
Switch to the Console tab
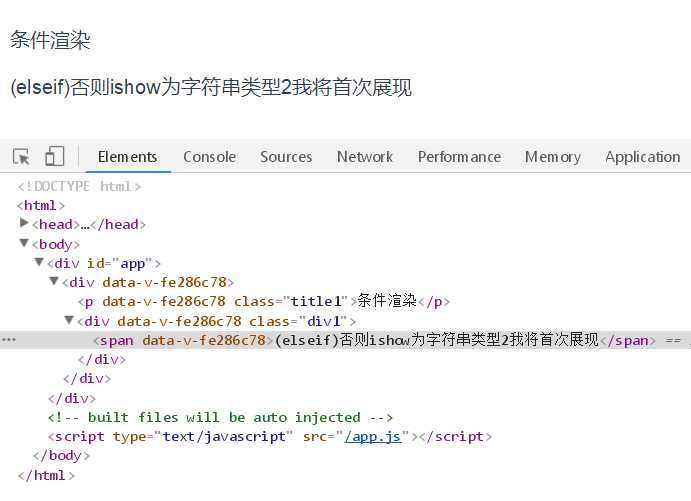(x=209, y=157)
